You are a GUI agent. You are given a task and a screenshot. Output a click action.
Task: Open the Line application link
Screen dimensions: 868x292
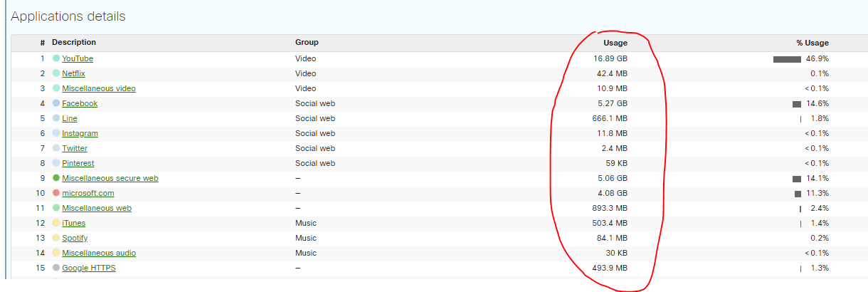(x=70, y=118)
